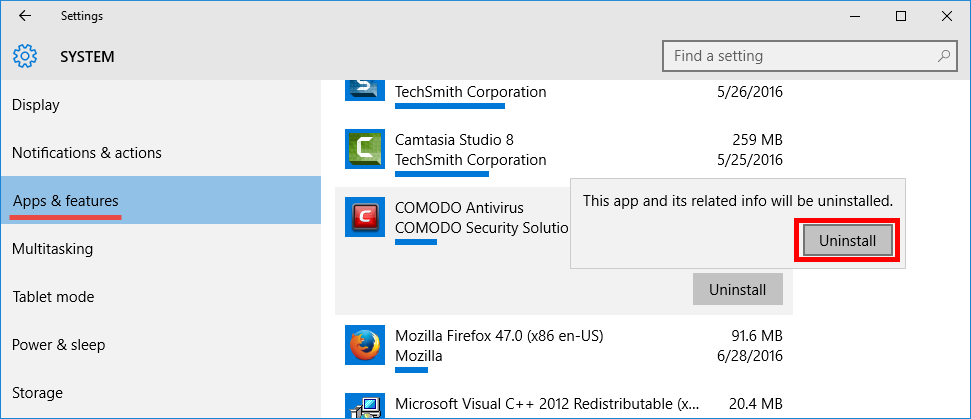
Task: Switch to Tablet mode settings
Action: (x=53, y=297)
